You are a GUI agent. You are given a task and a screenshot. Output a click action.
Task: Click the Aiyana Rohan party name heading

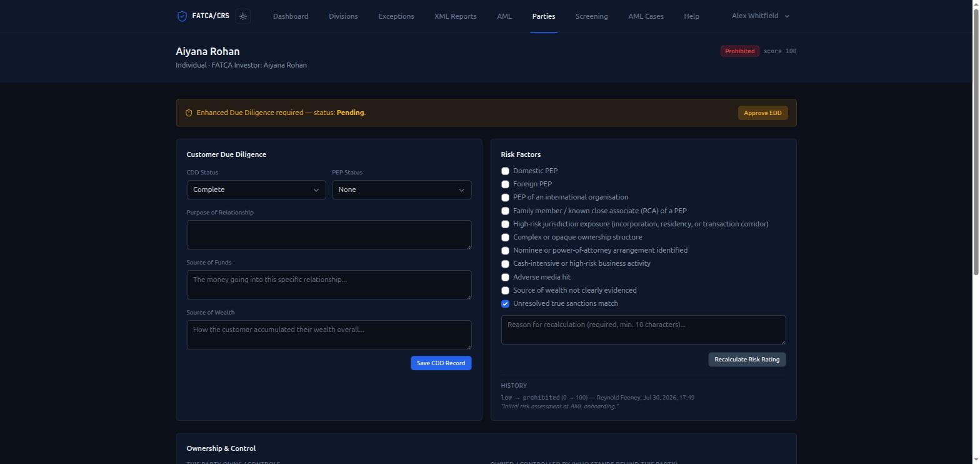click(x=207, y=51)
